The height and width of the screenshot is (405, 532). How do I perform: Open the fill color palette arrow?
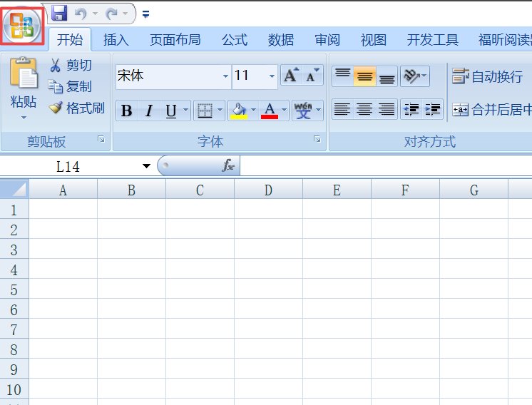point(253,110)
